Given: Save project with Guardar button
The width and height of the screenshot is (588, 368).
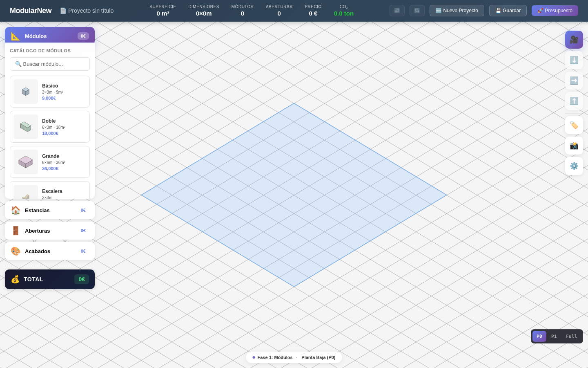Looking at the screenshot, I should [508, 11].
